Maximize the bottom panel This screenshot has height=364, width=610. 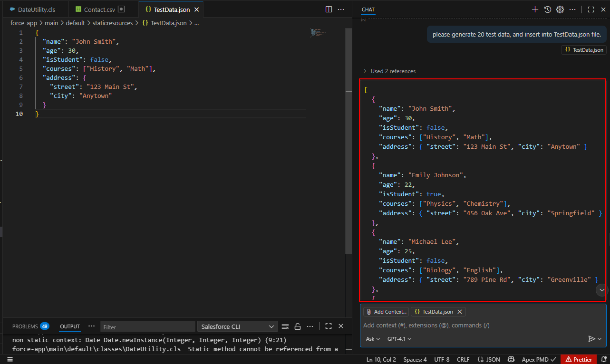point(328,326)
